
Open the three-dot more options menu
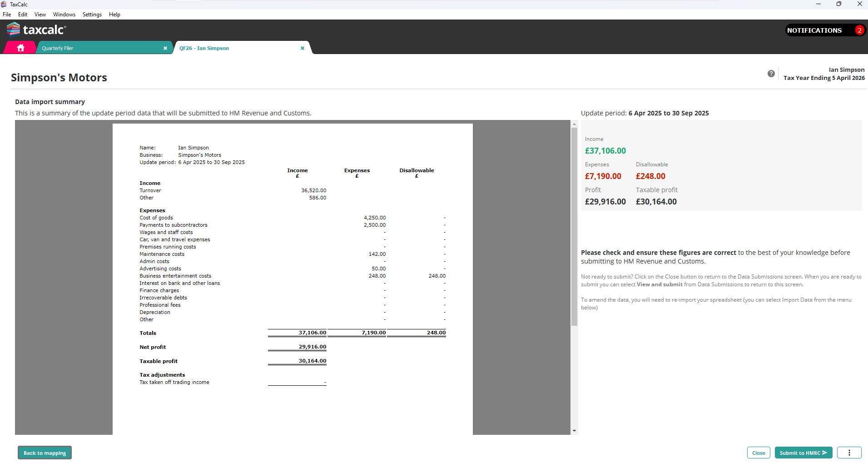tap(849, 453)
